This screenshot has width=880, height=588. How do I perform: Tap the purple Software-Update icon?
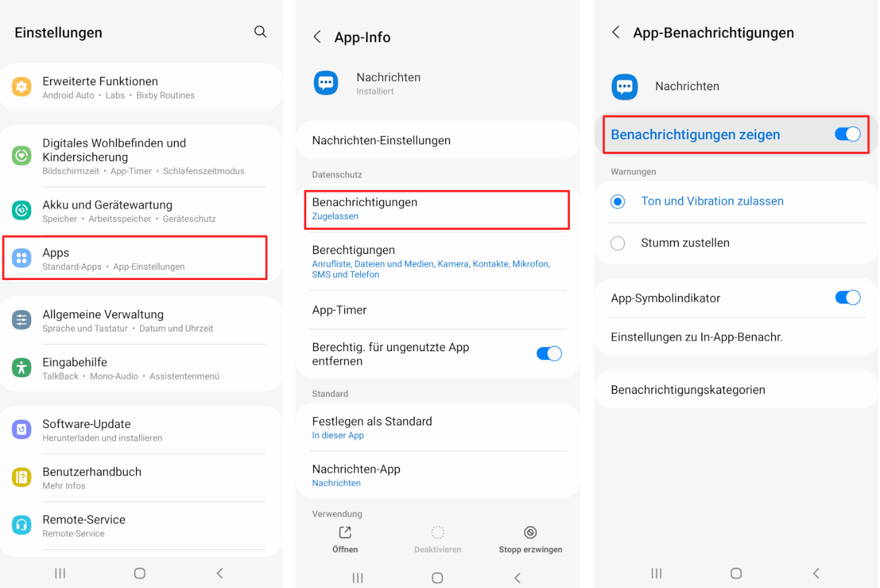pos(22,430)
